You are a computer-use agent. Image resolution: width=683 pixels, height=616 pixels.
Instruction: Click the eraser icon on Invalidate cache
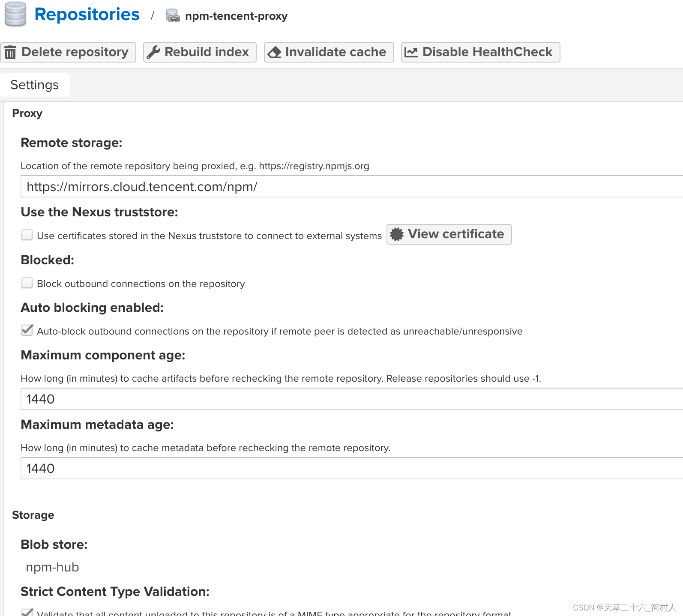coord(274,52)
